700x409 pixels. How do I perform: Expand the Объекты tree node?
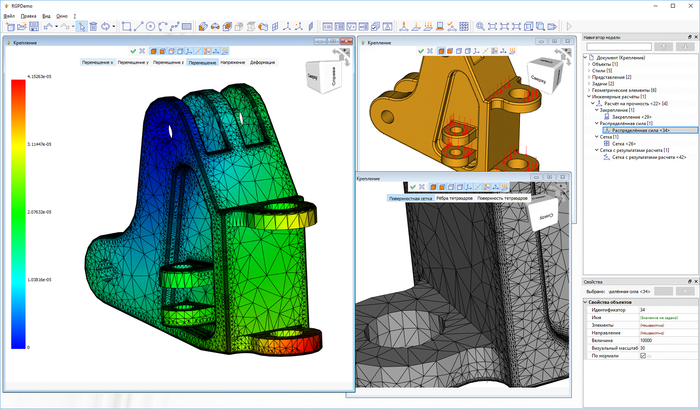coord(586,65)
